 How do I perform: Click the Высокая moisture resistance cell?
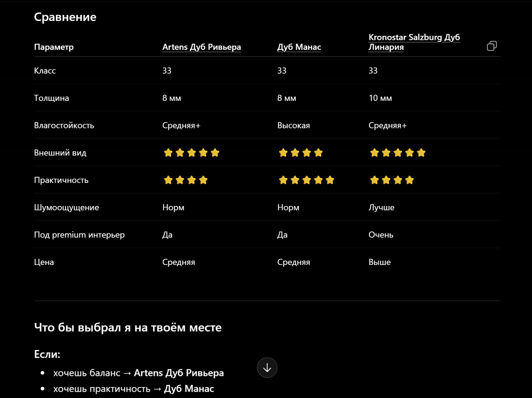pyautogui.click(x=294, y=125)
